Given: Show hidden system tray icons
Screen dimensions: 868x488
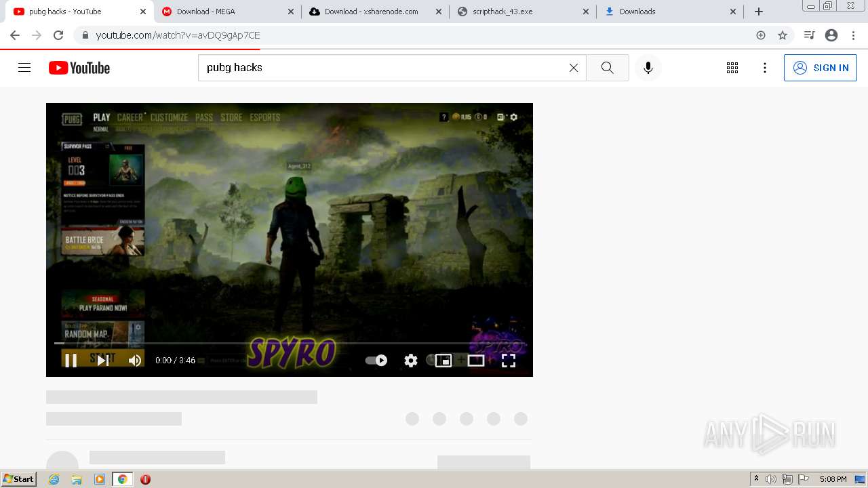Looking at the screenshot, I should point(756,479).
